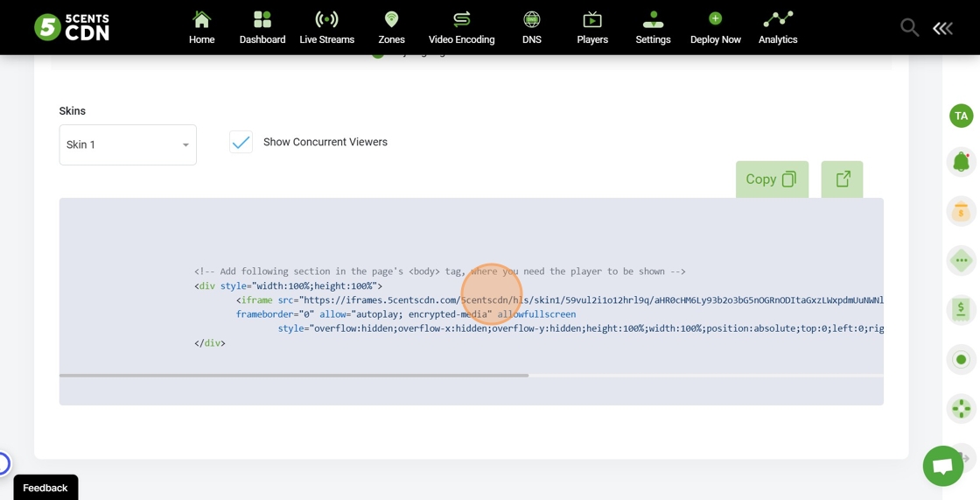
Task: Open Live Streams from the navigation
Action: pyautogui.click(x=327, y=27)
